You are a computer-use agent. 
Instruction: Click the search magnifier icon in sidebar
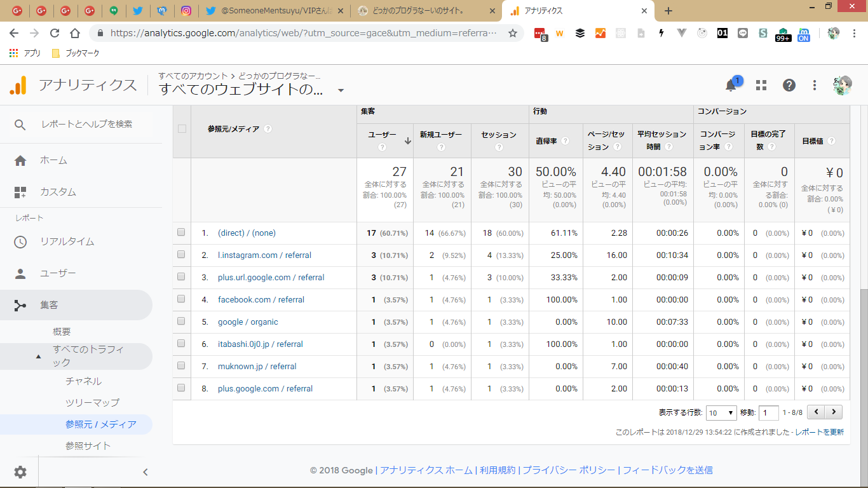click(20, 125)
